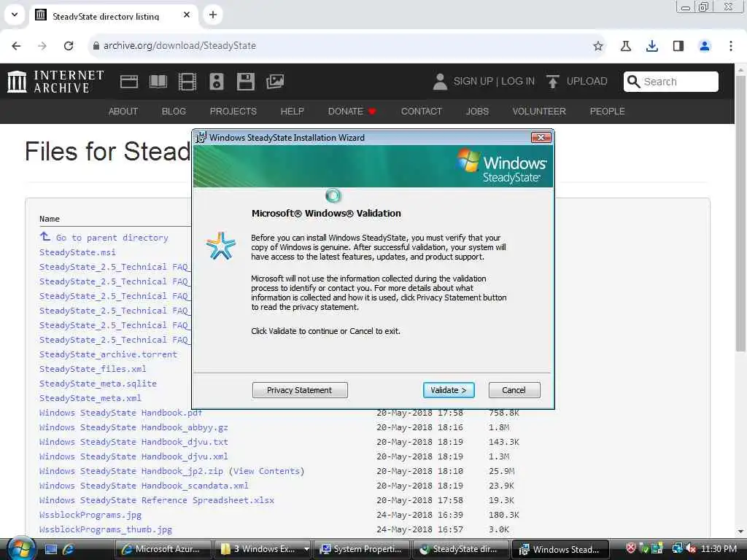Image resolution: width=747 pixels, height=560 pixels.
Task: Open SteadyState_files.xml link
Action: (x=93, y=369)
